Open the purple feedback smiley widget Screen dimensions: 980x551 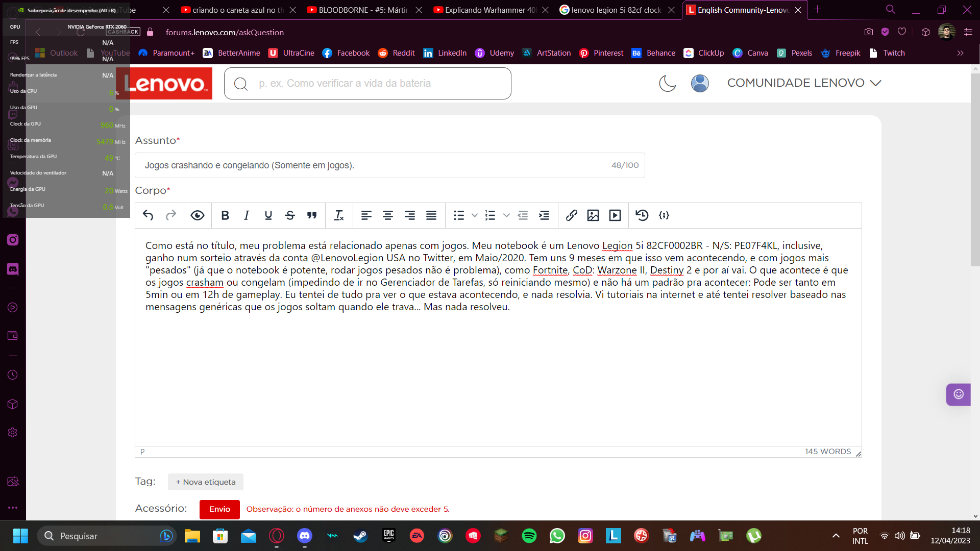[x=958, y=394]
